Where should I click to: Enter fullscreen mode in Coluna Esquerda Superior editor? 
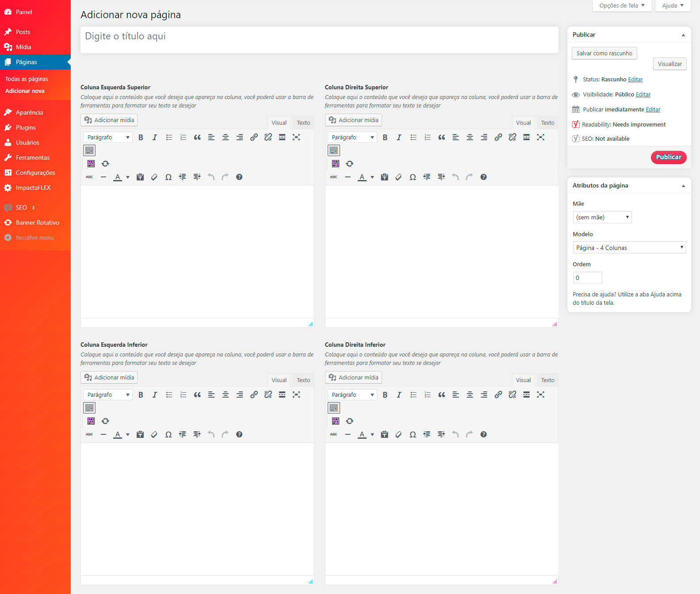296,138
